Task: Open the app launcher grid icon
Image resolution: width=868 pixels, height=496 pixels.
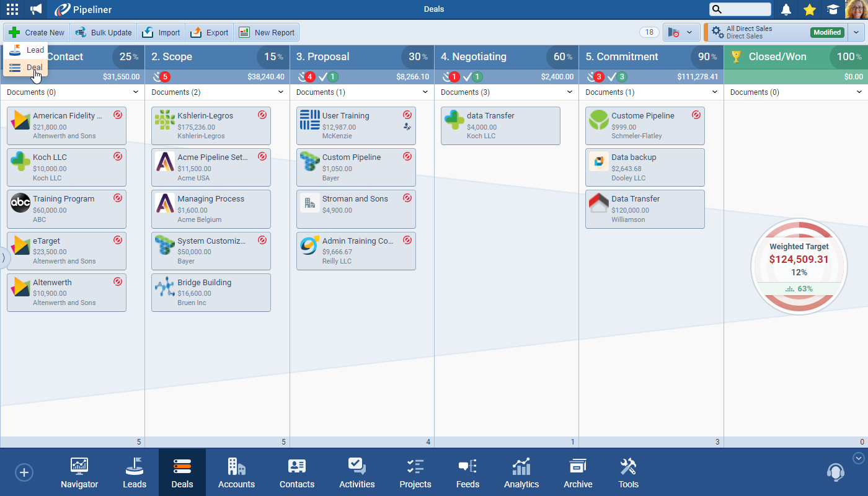Action: tap(12, 9)
